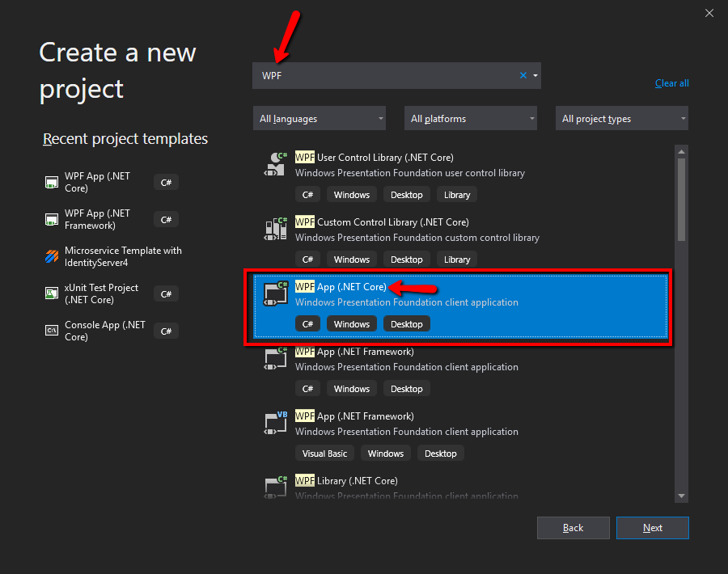Screen dimensions: 728x574
Task: Open the All languages dropdown
Action: 320,119
